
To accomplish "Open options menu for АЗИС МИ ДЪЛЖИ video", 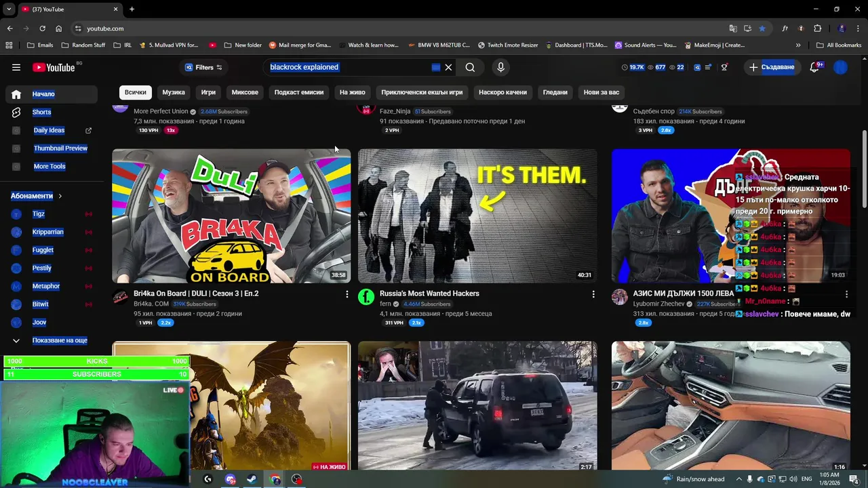I will pos(846,294).
